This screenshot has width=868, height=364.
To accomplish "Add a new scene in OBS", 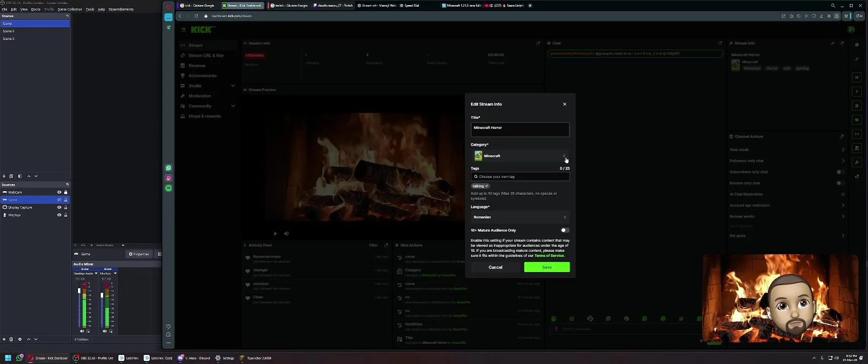I will coord(4,176).
